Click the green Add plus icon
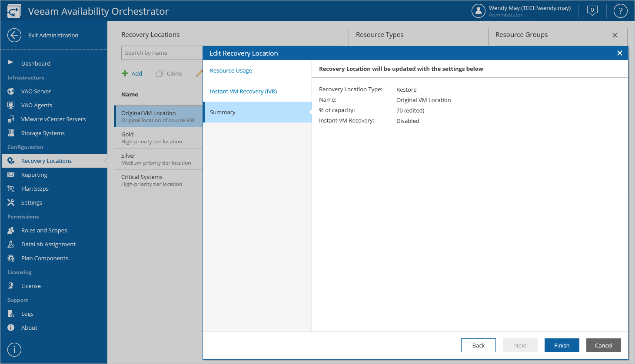The width and height of the screenshot is (635, 364). pos(125,73)
